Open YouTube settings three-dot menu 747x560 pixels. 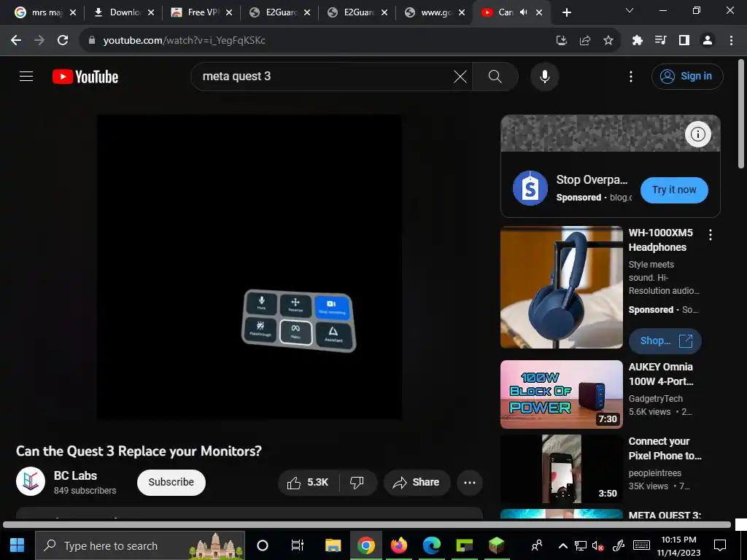[631, 77]
